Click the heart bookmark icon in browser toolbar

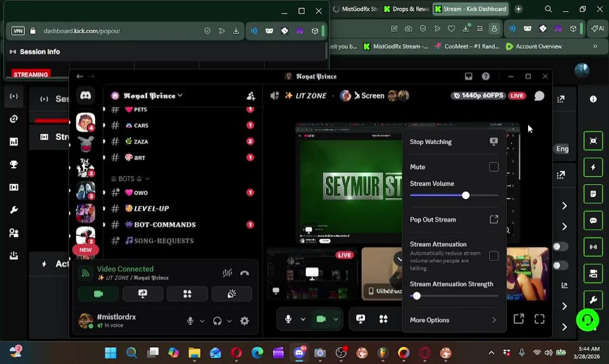452,29
